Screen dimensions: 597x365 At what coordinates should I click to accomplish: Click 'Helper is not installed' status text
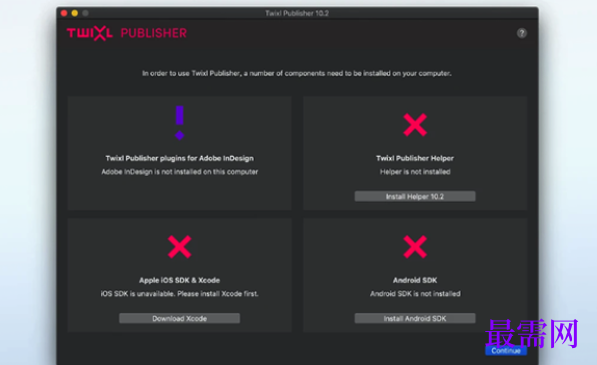pos(415,172)
